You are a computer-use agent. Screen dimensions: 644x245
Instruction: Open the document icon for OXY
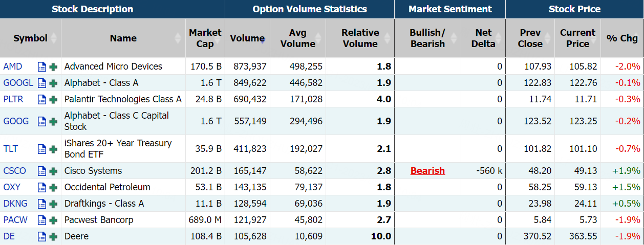pyautogui.click(x=42, y=187)
